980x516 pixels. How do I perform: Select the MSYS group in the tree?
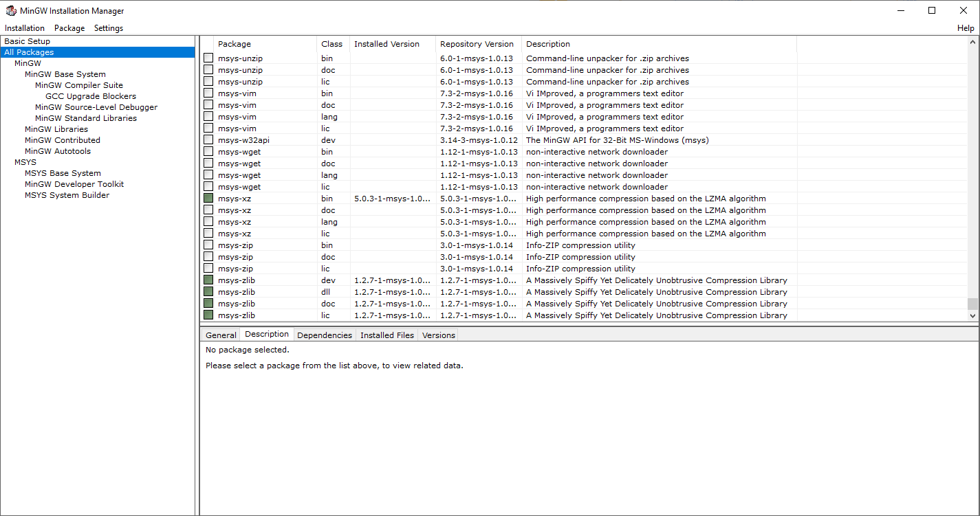pos(25,162)
